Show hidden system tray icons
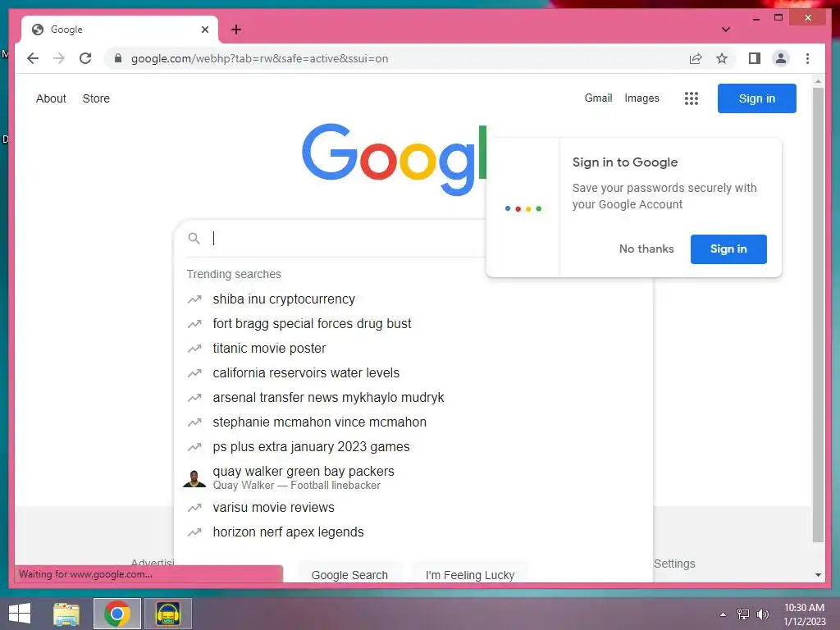 click(x=724, y=614)
